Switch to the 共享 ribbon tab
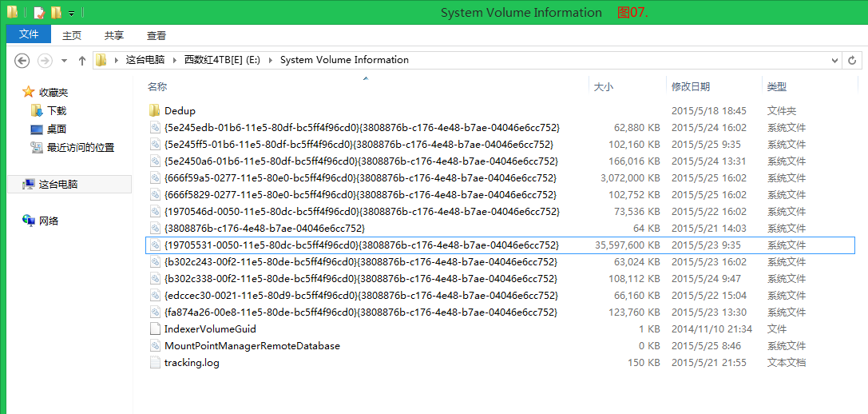 point(114,35)
